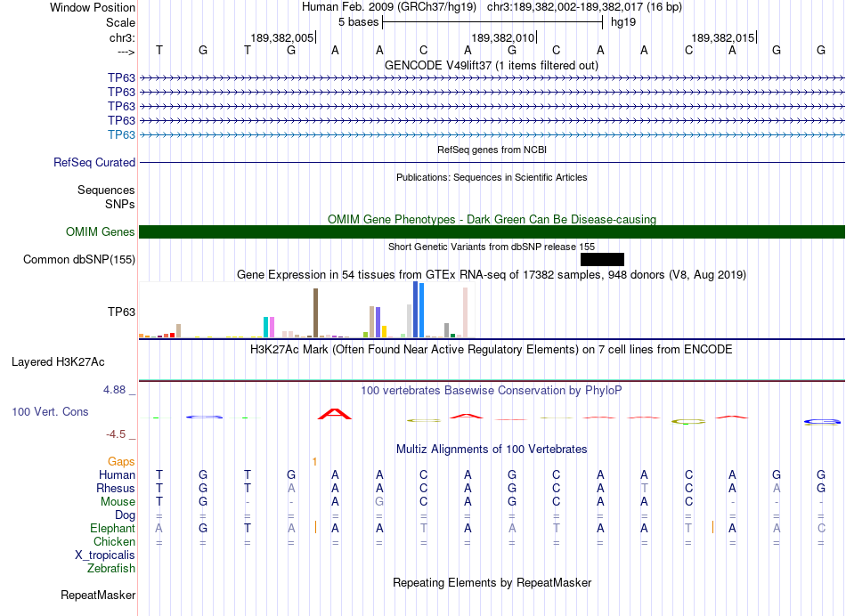
Task: Click the black dbSNP variant item
Action: point(602,259)
